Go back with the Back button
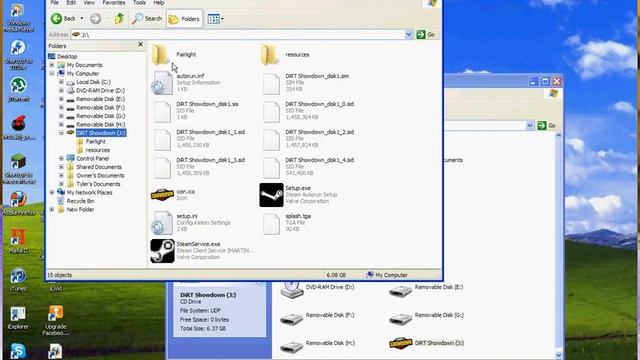 [x=63, y=18]
